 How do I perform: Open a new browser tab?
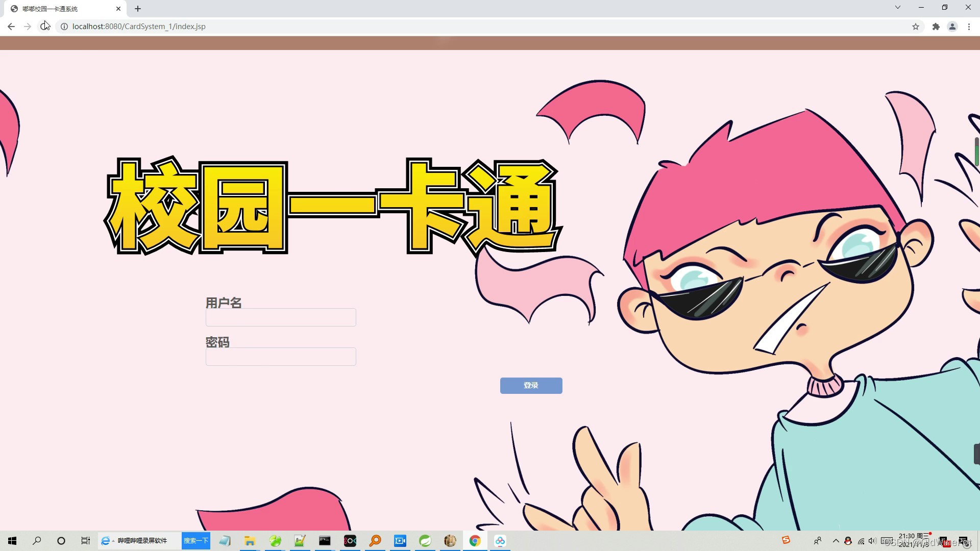pyautogui.click(x=138, y=9)
